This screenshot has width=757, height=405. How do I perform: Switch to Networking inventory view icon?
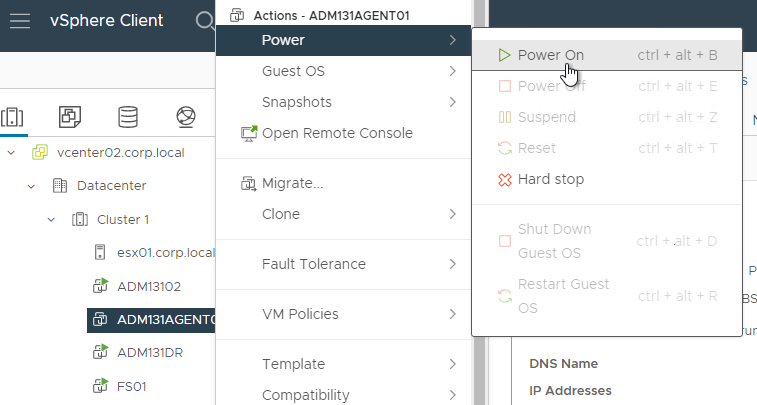click(x=186, y=117)
